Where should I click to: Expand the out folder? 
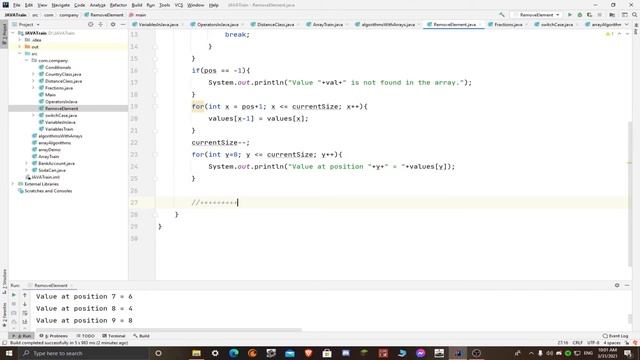coord(19,47)
